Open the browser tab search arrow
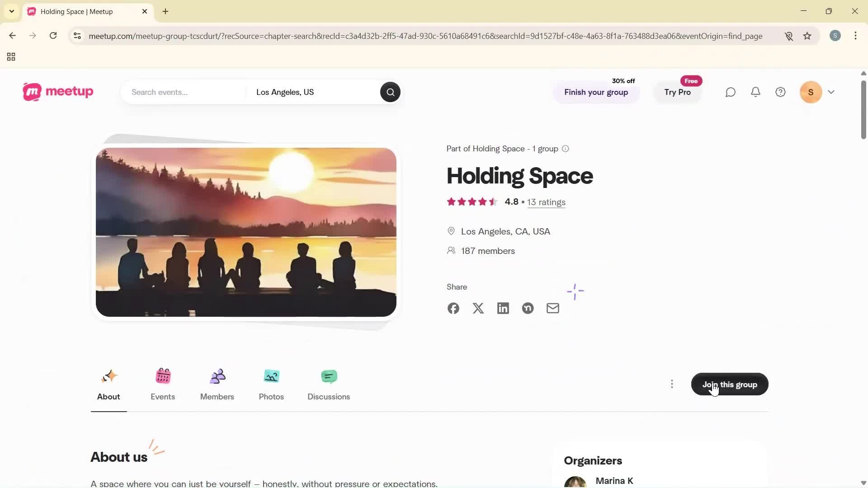 tap(11, 11)
